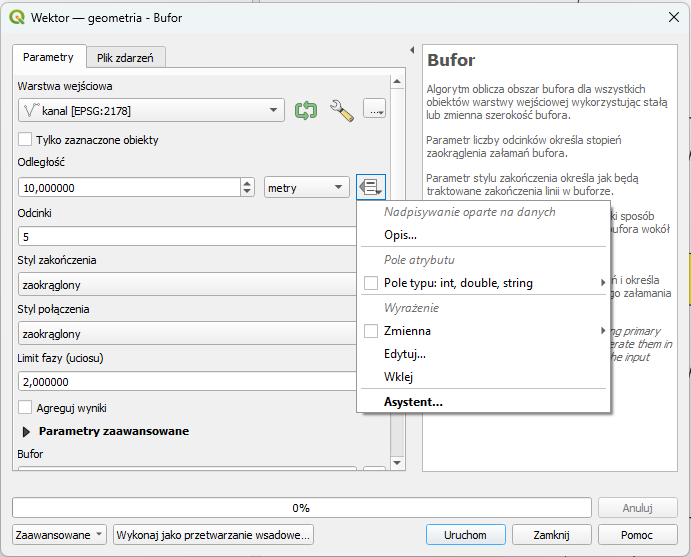Screen dimensions: 691x557
Task: Open advanced options wrench icon for input layer
Action: tap(341, 111)
